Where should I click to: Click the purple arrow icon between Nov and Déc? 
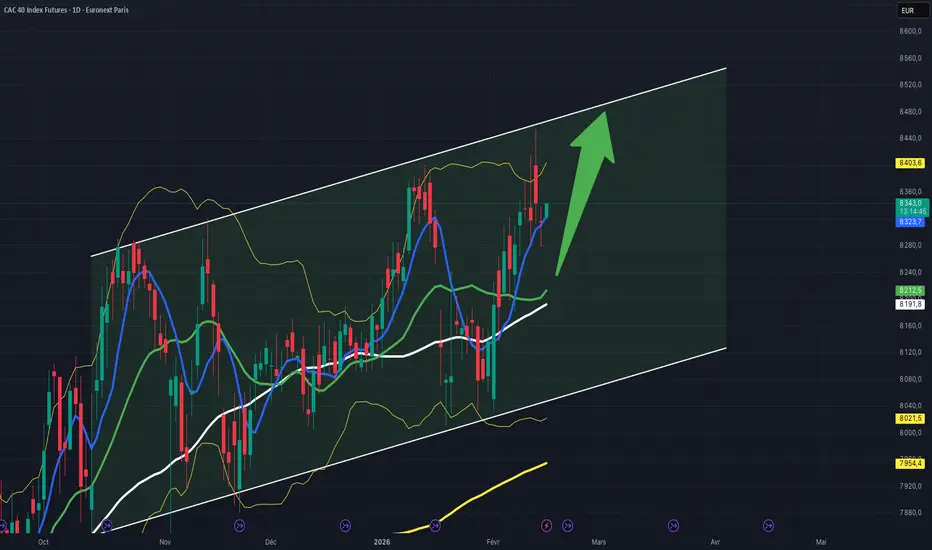tap(239, 526)
